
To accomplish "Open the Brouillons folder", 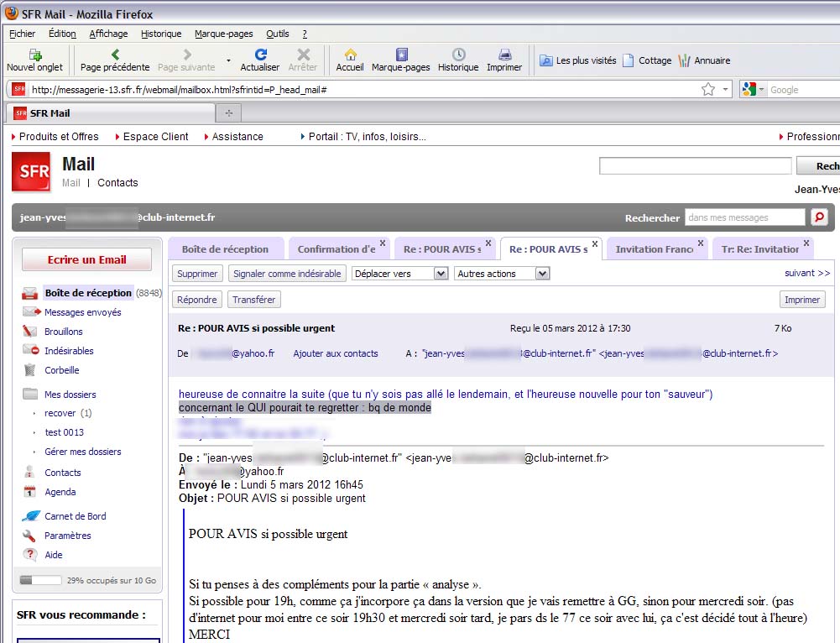I will click(x=63, y=332).
